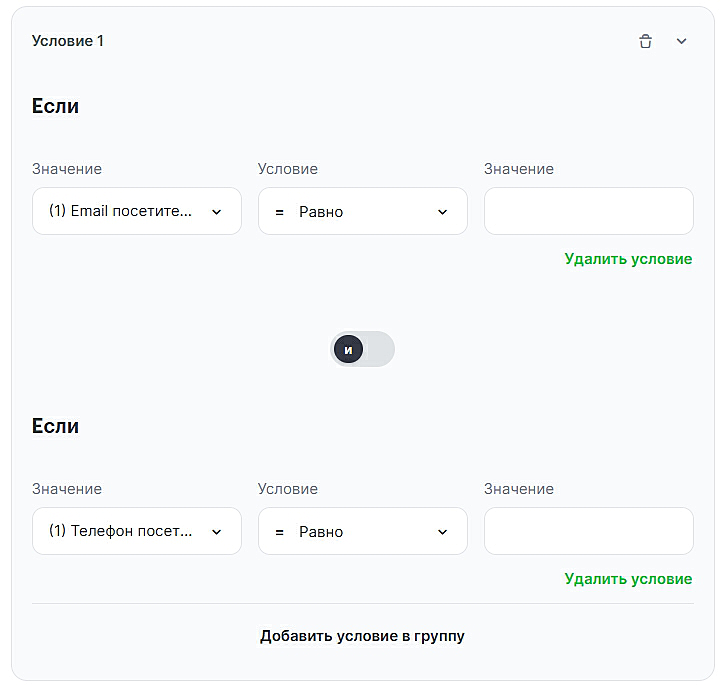Image resolution: width=727 pixels, height=686 pixels.
Task: Focus the empty value field in Телефон row
Action: pos(588,531)
